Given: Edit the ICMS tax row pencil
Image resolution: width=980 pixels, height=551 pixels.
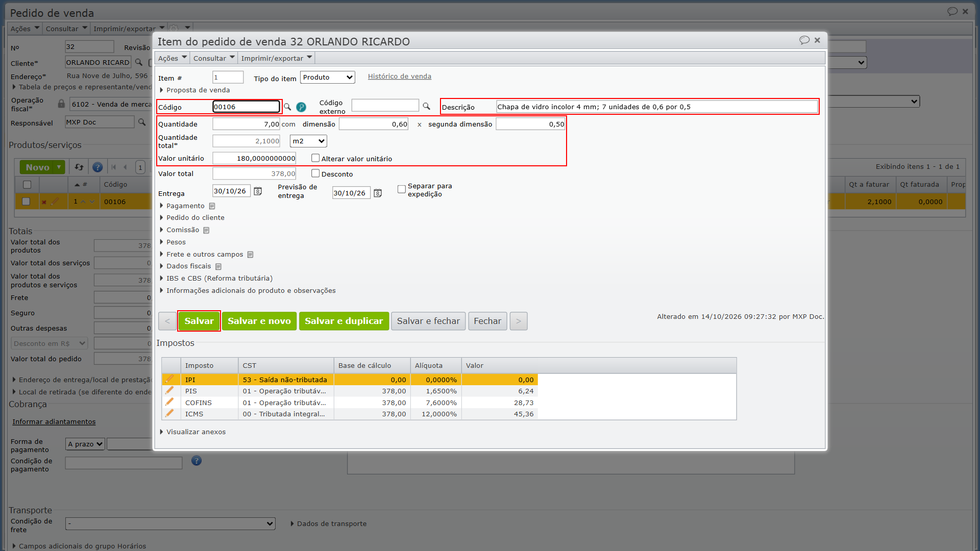Looking at the screenshot, I should coord(169,414).
